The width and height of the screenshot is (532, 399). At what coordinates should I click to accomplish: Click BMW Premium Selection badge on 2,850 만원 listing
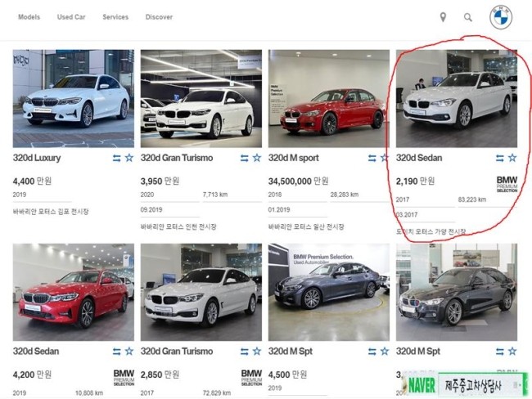(x=251, y=378)
